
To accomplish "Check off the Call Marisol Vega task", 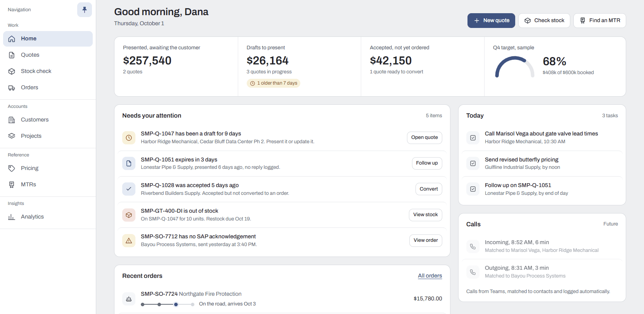I will 473,138.
